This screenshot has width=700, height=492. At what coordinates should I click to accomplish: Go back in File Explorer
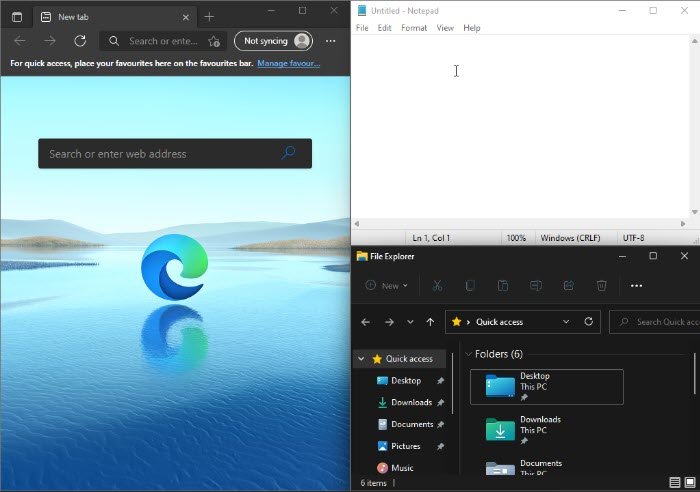pyautogui.click(x=365, y=322)
